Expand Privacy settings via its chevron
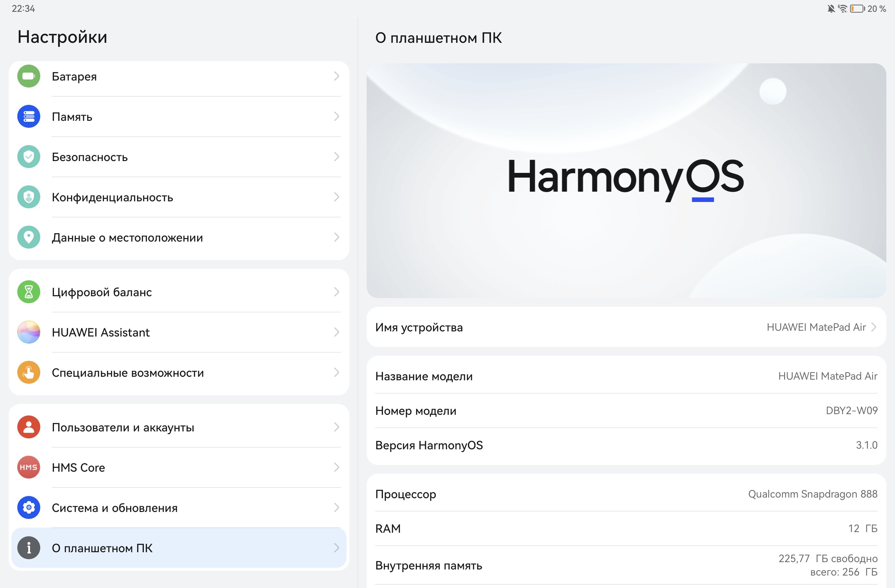 click(x=336, y=197)
